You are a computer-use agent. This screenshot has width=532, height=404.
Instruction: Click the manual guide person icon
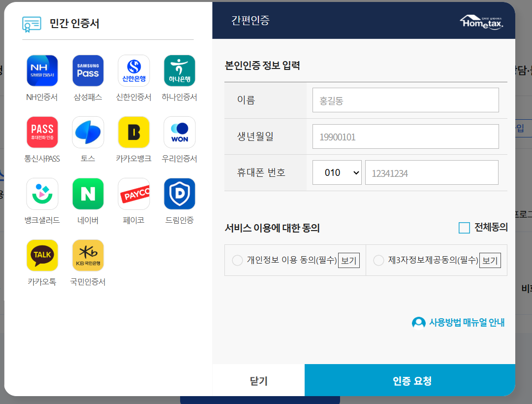pos(419,322)
